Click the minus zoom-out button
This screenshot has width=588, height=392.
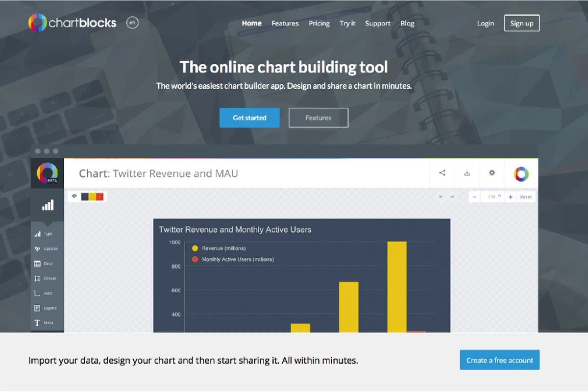tap(474, 197)
